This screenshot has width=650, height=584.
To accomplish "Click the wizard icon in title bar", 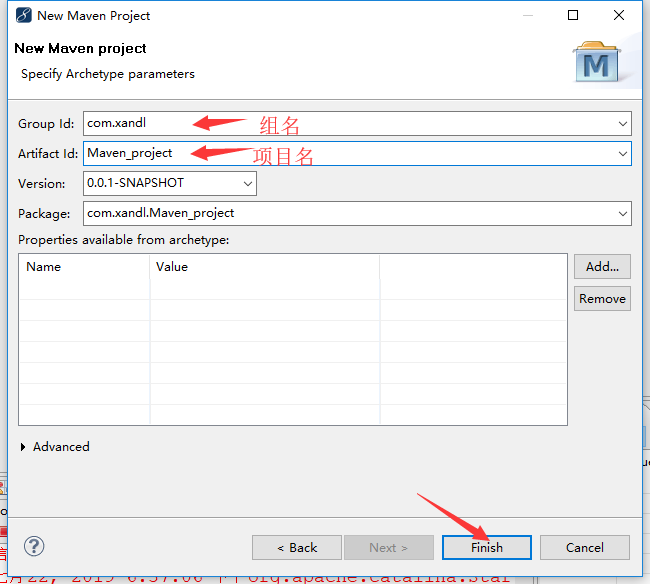I will [24, 15].
